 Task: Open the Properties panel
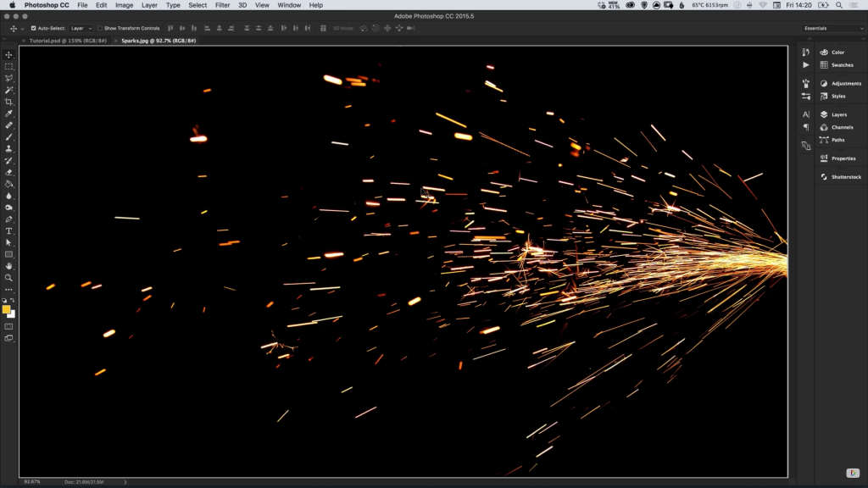[x=840, y=158]
